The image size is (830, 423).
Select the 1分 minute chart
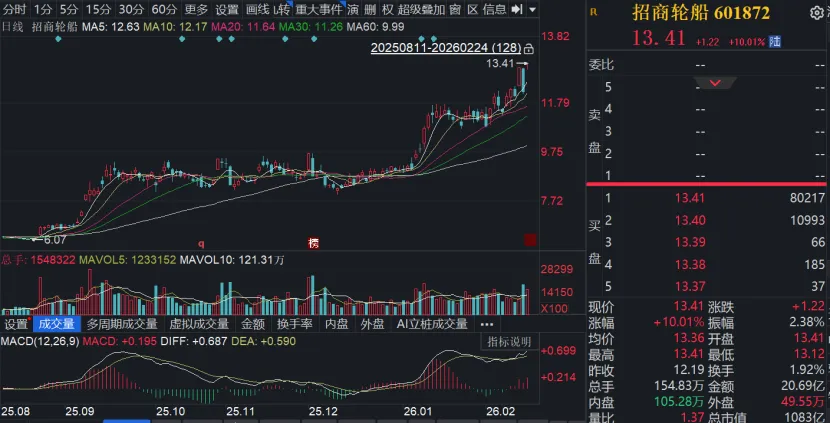[x=42, y=9]
